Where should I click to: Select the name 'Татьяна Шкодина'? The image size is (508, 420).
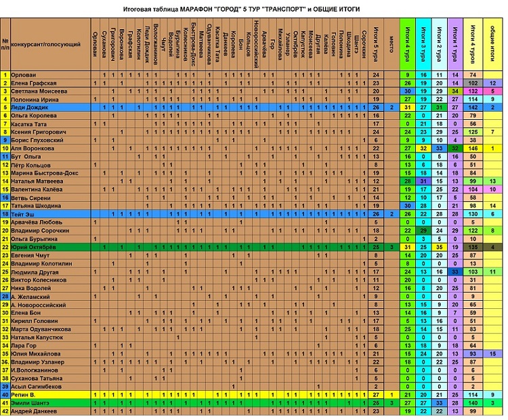(x=36, y=206)
